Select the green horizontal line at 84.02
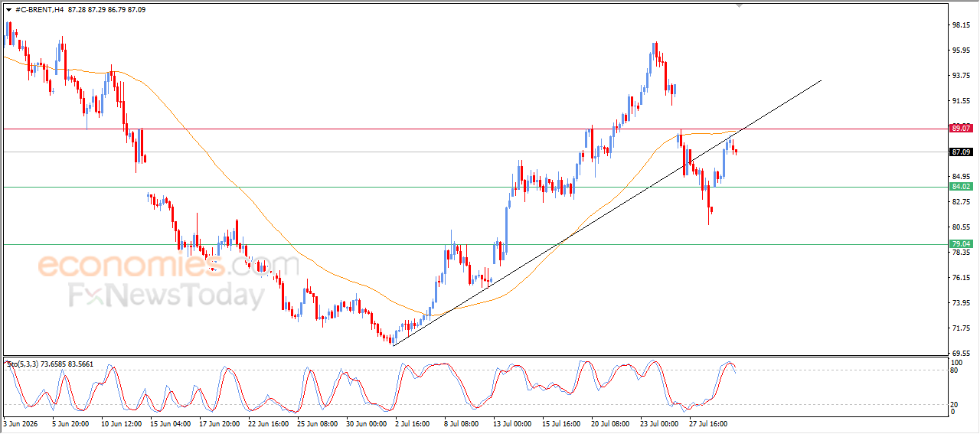The image size is (980, 434). tap(306, 187)
